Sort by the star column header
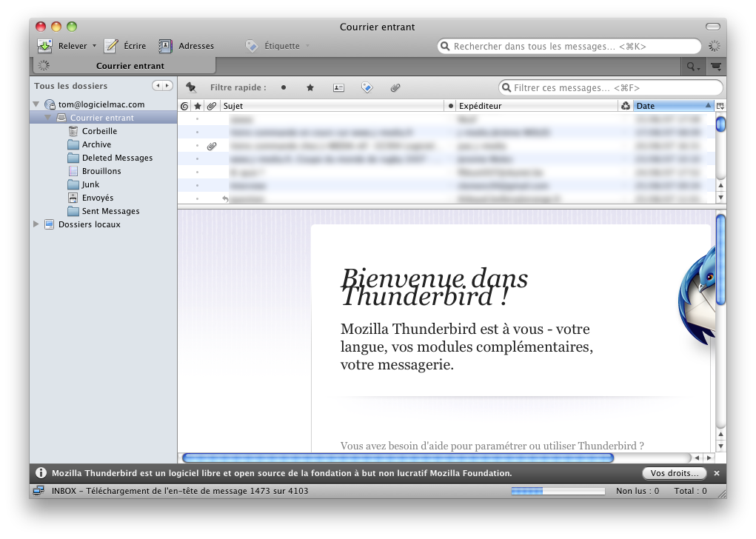 pyautogui.click(x=198, y=106)
